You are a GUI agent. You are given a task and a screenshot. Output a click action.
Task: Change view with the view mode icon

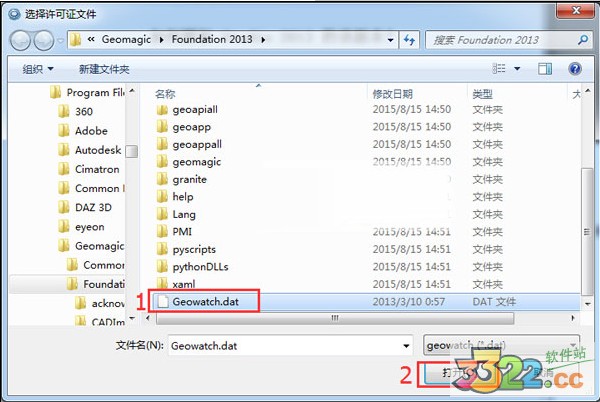(499, 69)
